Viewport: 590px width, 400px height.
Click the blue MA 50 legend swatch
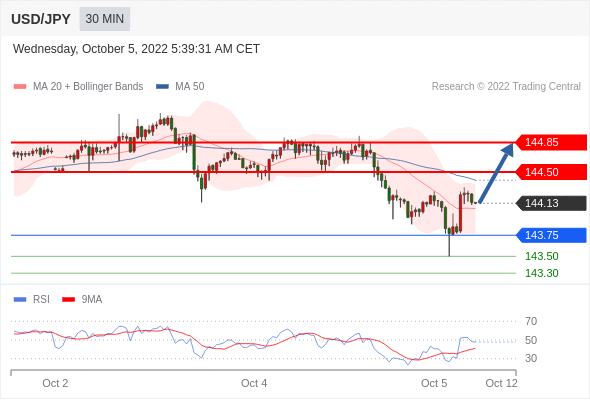pos(162,87)
